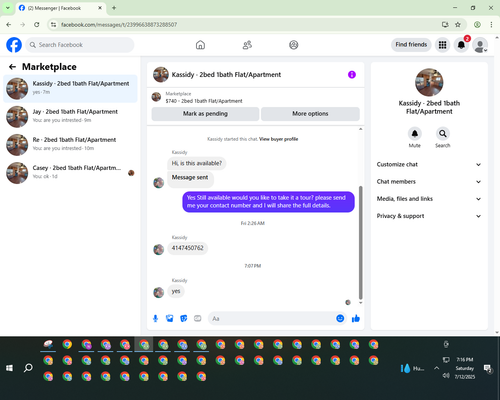The width and height of the screenshot is (500, 400).
Task: Click Mark as pending button
Action: [x=205, y=114]
